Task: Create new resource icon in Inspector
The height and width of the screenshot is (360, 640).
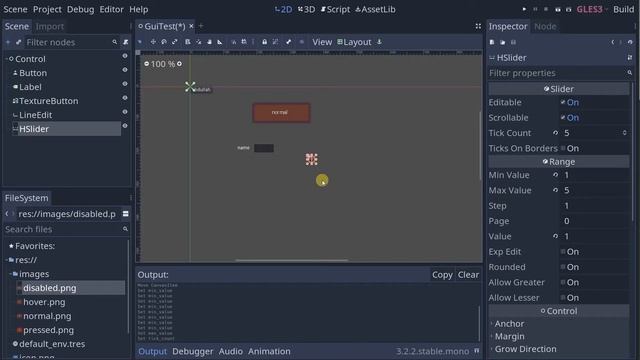Action: [x=492, y=42]
